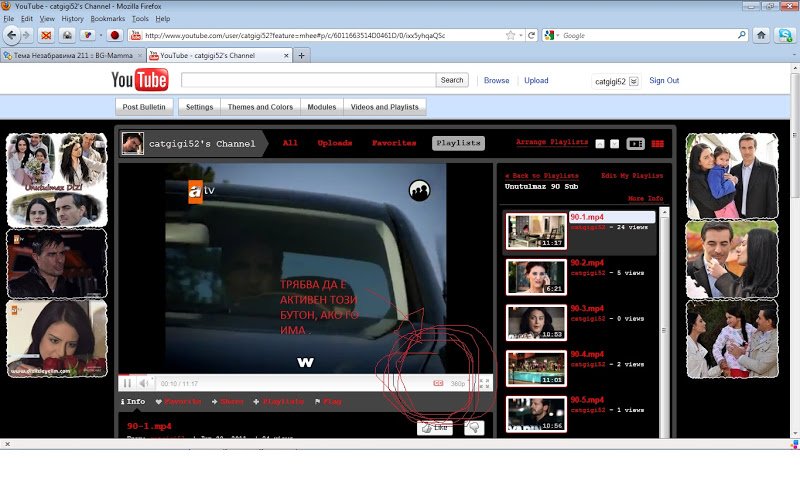Click the Sign Out link
Image resolution: width=800 pixels, height=491 pixels.
coord(664,80)
